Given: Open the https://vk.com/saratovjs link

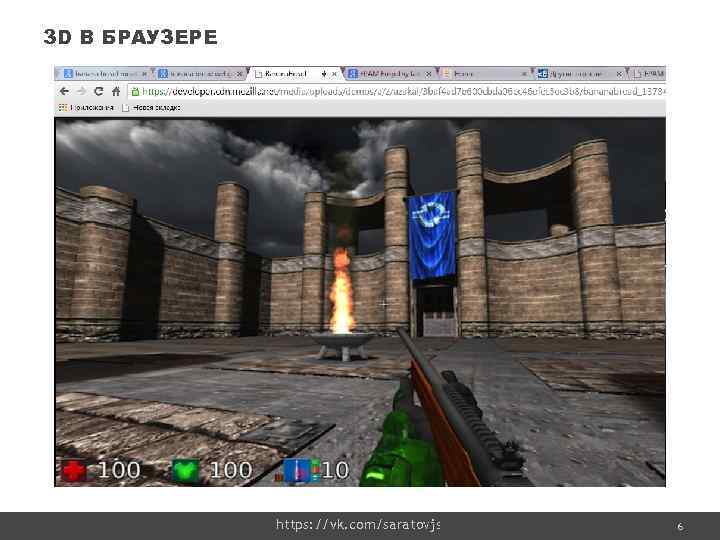Looking at the screenshot, I should (358, 524).
